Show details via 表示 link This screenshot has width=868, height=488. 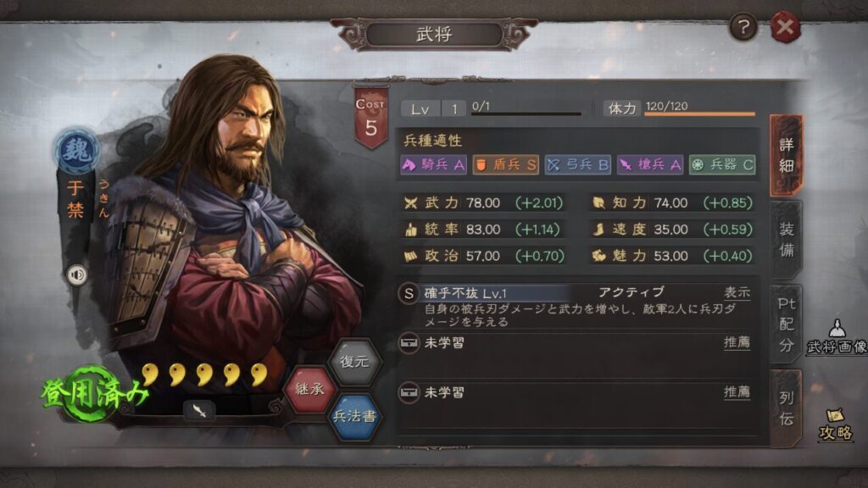click(737, 292)
